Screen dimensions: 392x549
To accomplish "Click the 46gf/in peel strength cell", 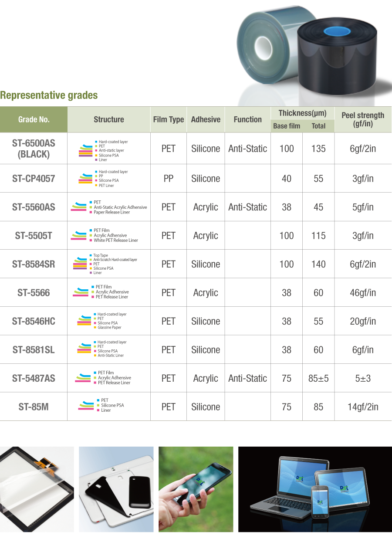I will (362, 293).
